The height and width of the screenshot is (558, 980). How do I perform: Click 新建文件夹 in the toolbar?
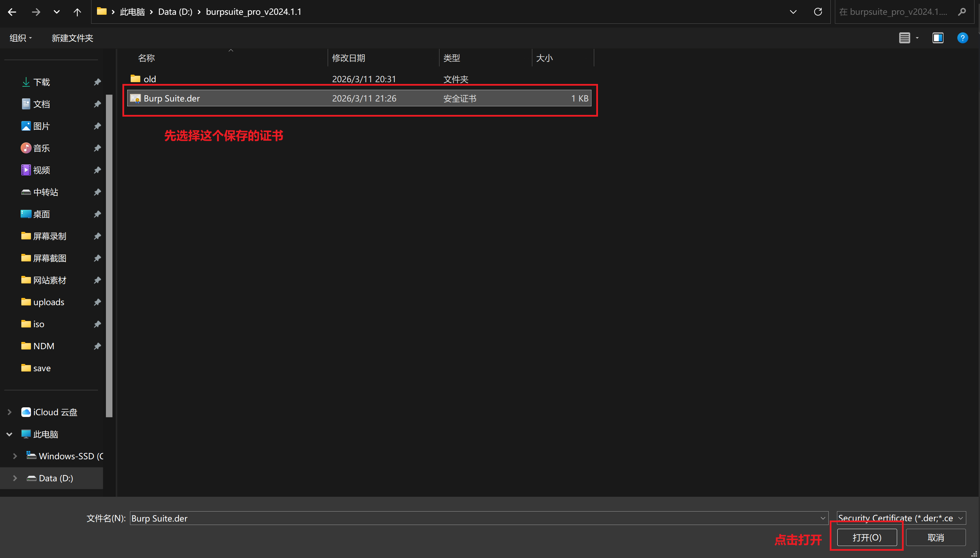(x=72, y=38)
